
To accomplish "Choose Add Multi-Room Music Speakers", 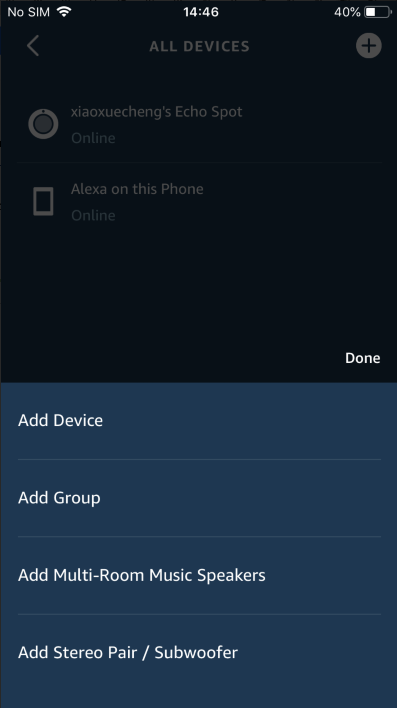I will [x=199, y=575].
